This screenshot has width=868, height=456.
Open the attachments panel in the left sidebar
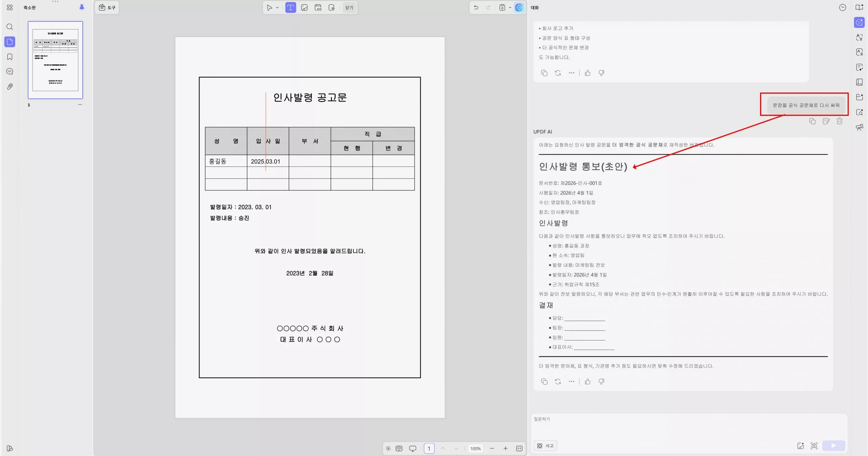tap(9, 86)
